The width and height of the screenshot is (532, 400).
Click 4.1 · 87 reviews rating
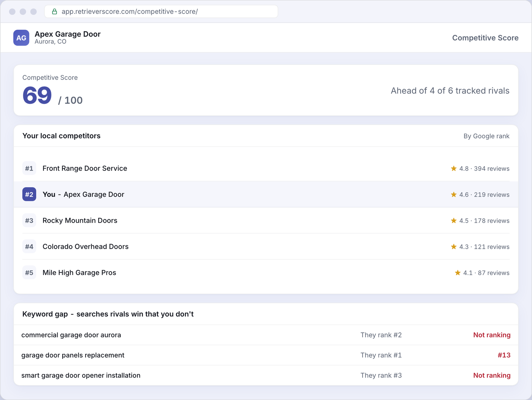tap(486, 273)
